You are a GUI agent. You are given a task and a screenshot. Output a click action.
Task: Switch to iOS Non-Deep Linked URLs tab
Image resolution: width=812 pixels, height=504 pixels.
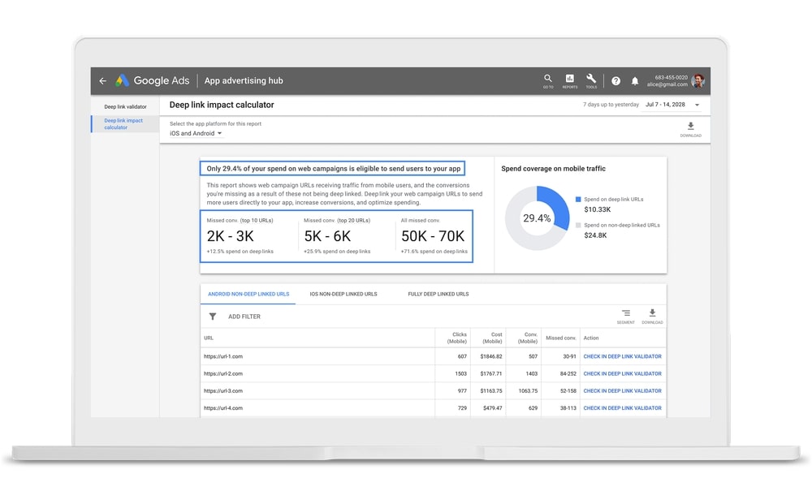coord(343,294)
